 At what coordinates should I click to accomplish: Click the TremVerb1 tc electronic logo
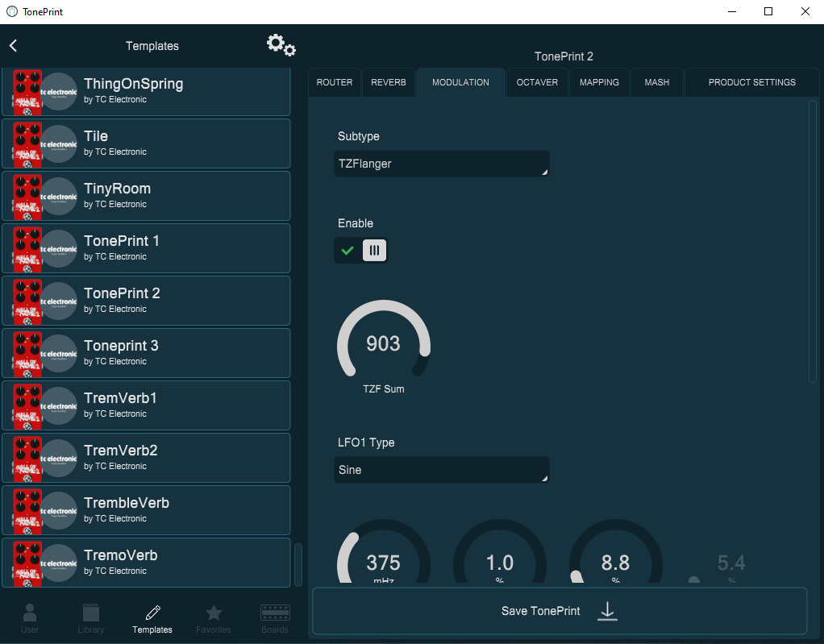click(59, 406)
